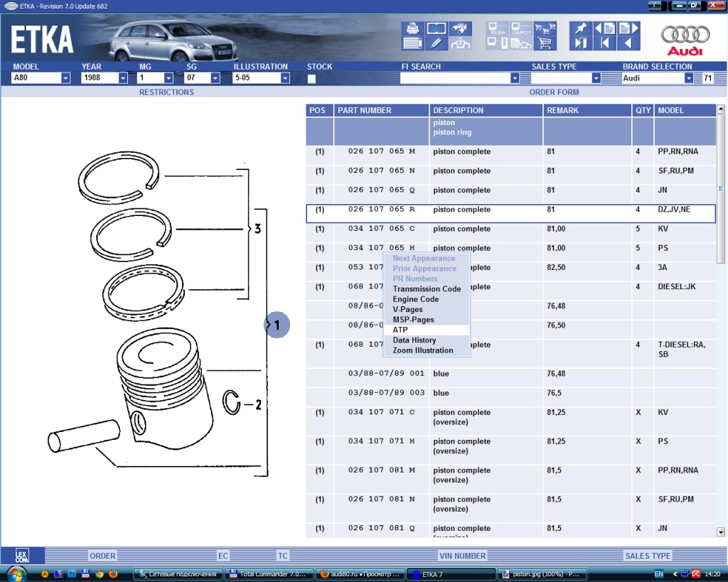This screenshot has width=728, height=582.
Task: Click the Audi rings logo
Action: tap(685, 34)
